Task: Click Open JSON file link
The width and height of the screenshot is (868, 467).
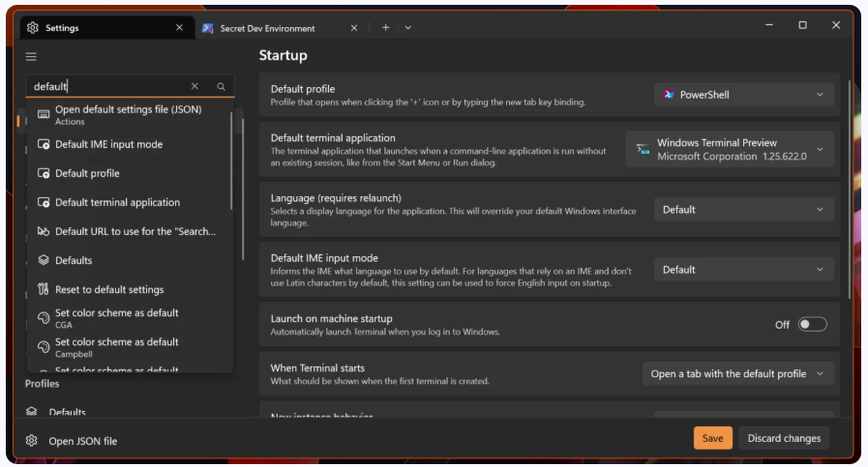Action: [x=83, y=441]
